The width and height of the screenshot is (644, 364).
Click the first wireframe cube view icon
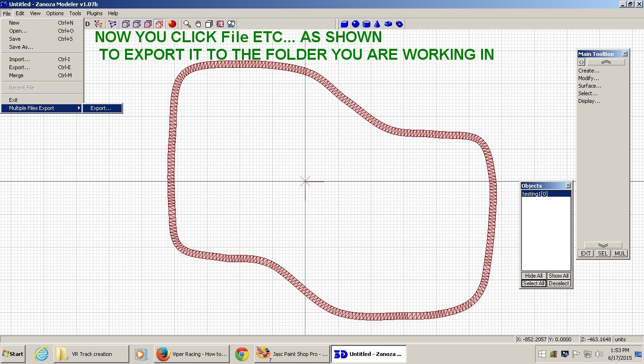pos(126,24)
